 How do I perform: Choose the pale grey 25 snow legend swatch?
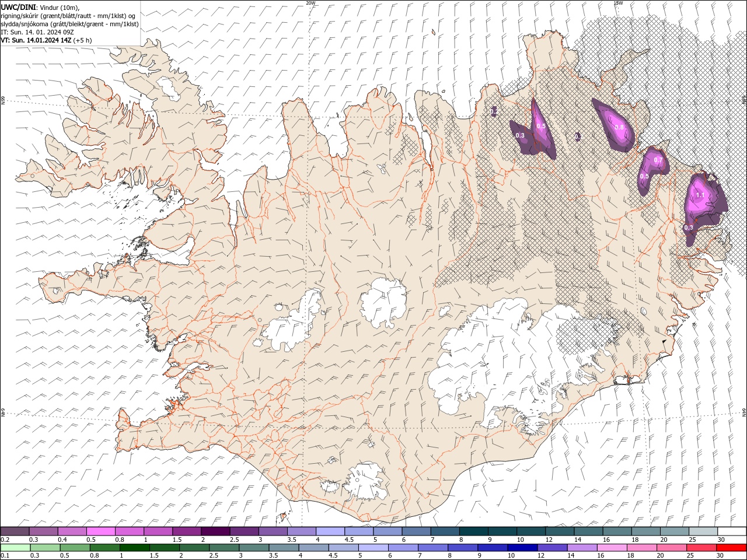click(x=703, y=531)
